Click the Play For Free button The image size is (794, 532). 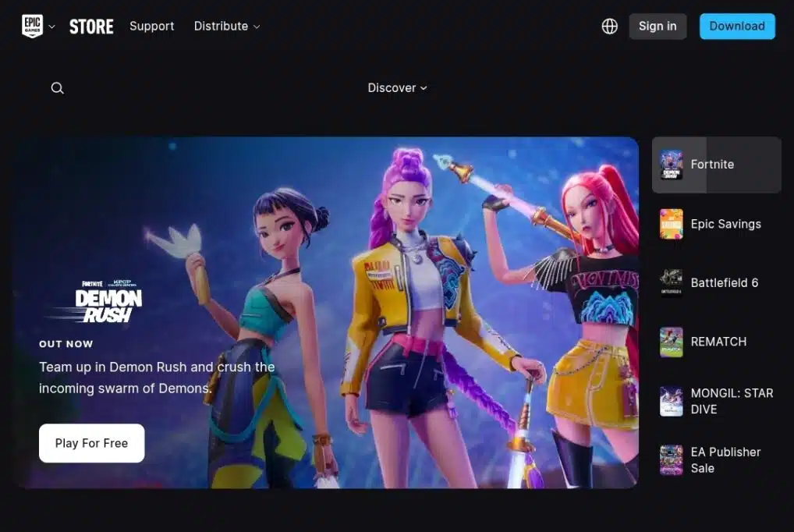click(x=91, y=443)
